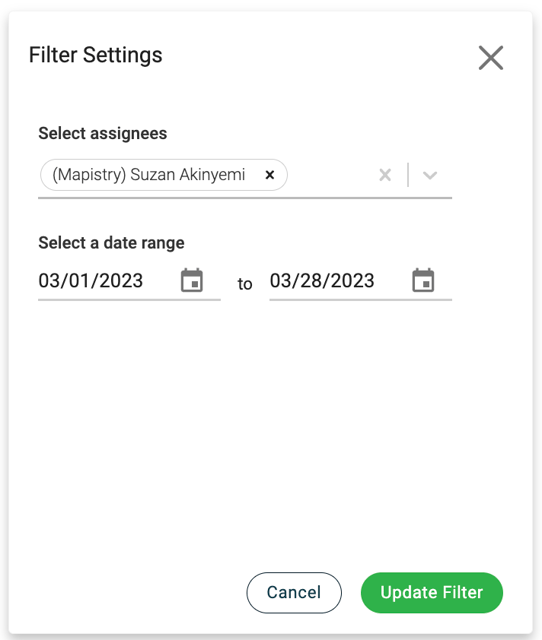
Task: Click the Select assignees label
Action: [102, 133]
